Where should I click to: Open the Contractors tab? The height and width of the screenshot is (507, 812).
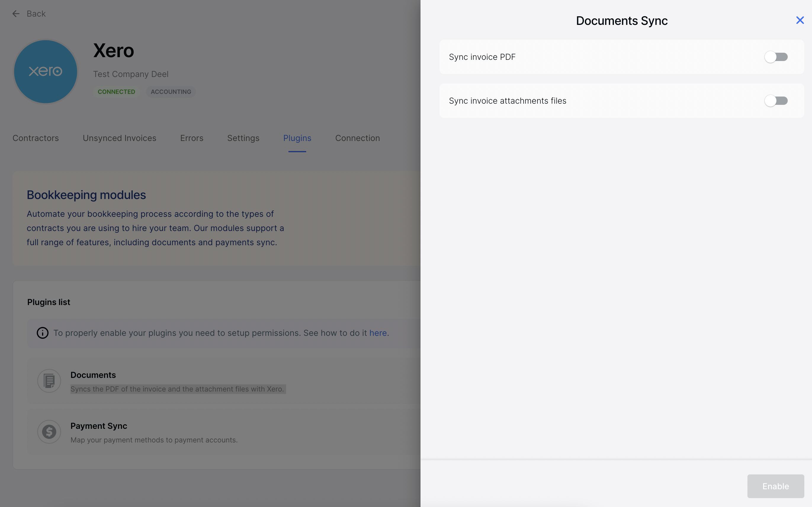36,138
